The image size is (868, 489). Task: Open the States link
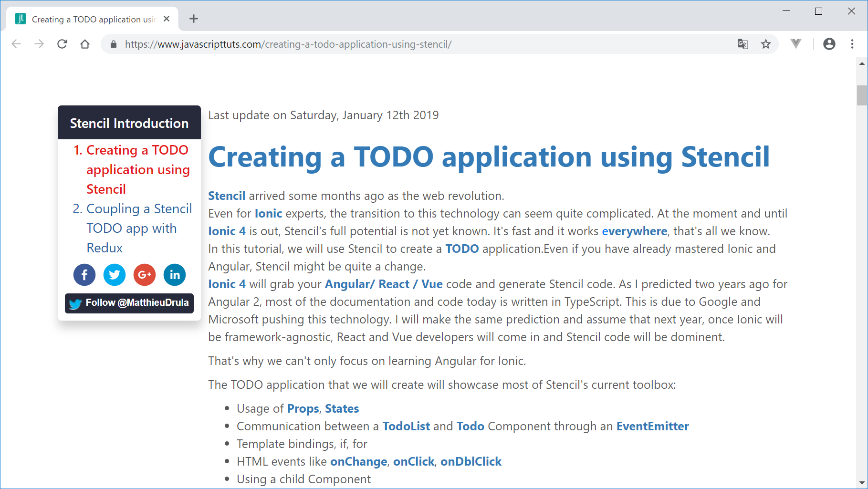click(342, 408)
